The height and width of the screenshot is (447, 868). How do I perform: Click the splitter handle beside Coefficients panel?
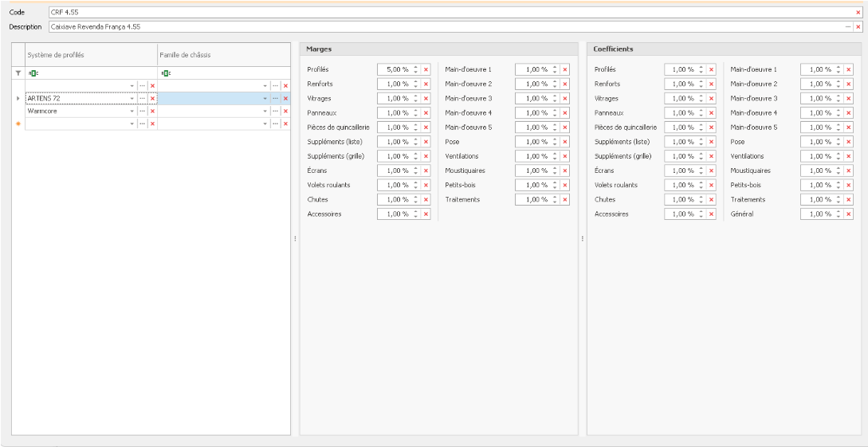[583, 239]
